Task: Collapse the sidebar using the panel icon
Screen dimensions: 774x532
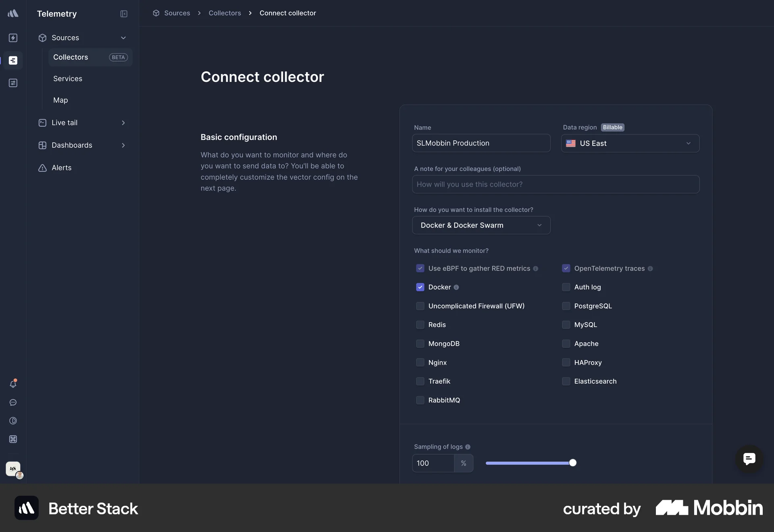Action: (124, 14)
